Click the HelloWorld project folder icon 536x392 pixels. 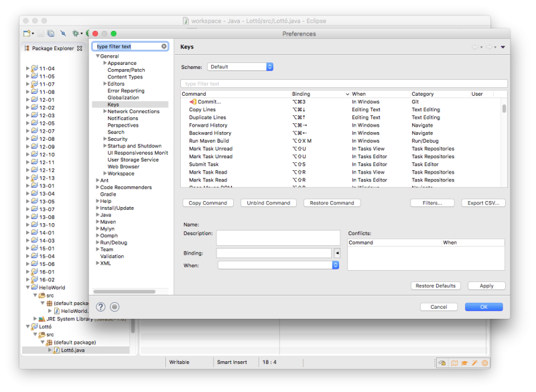(35, 287)
